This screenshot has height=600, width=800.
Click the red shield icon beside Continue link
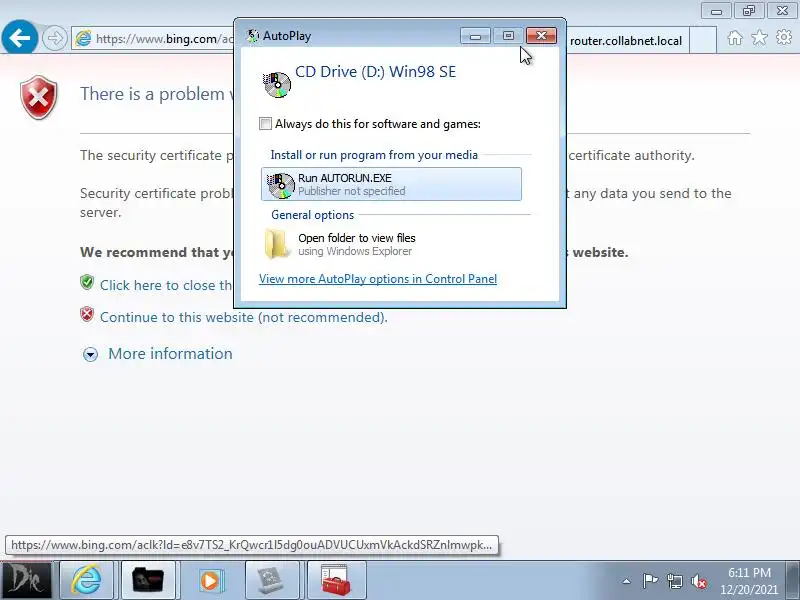point(87,314)
